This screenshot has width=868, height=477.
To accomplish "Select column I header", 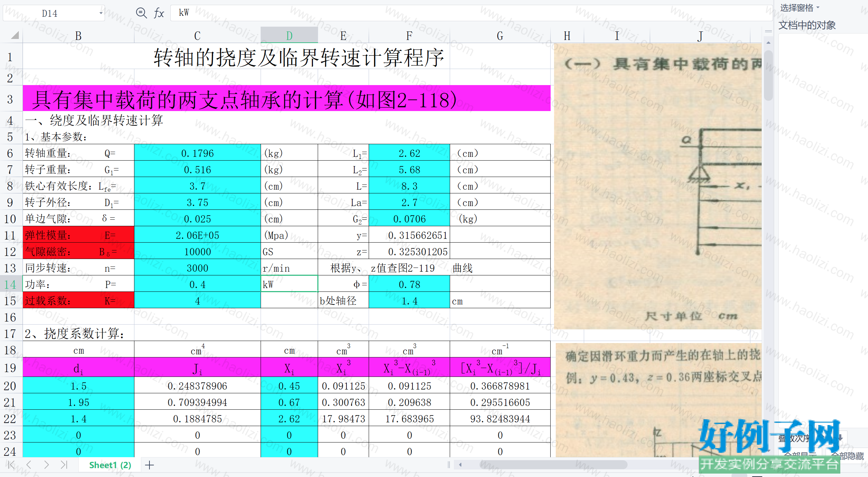I will (617, 36).
